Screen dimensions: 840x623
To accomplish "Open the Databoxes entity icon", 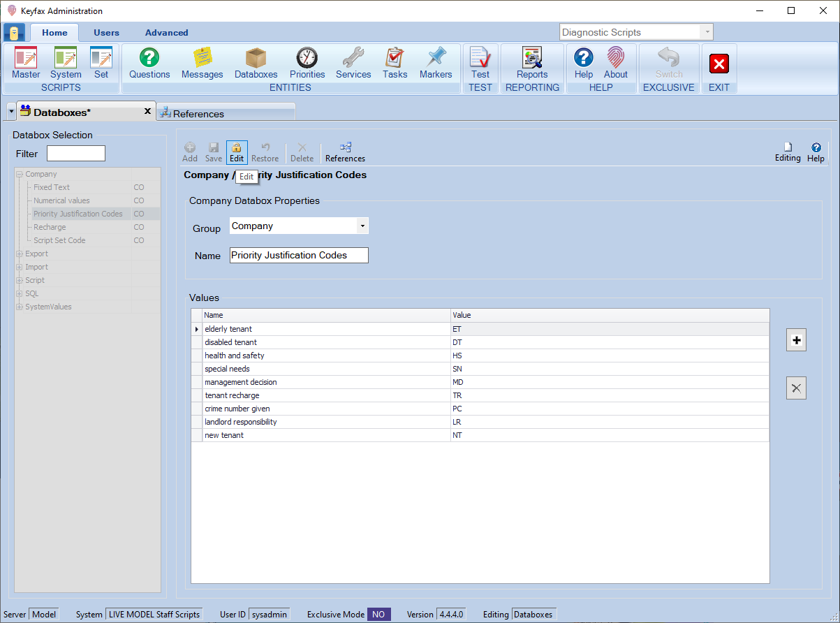I will pyautogui.click(x=256, y=58).
